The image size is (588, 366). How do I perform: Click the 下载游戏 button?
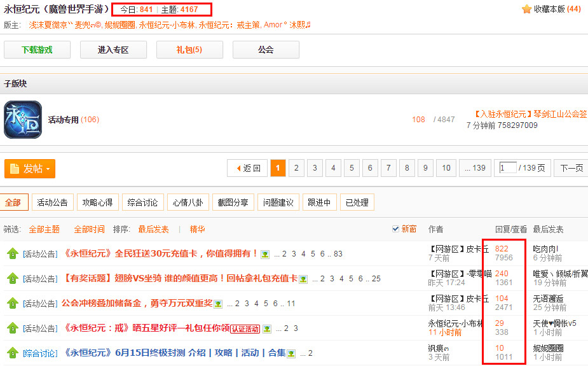[37, 50]
